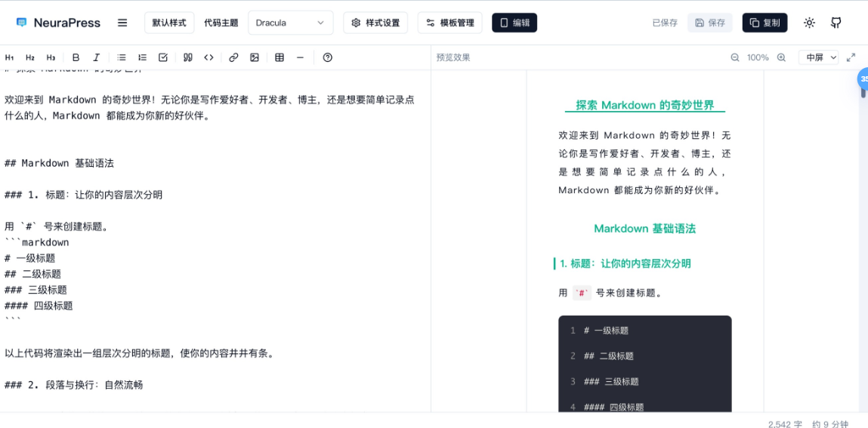The height and width of the screenshot is (428, 868).
Task: Click the 复制 copy button
Action: (x=765, y=23)
